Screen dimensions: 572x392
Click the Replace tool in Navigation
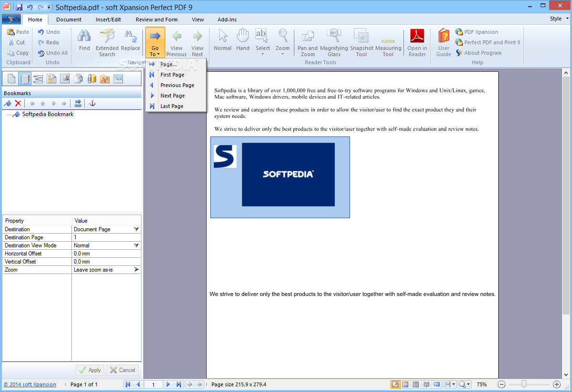(x=130, y=40)
